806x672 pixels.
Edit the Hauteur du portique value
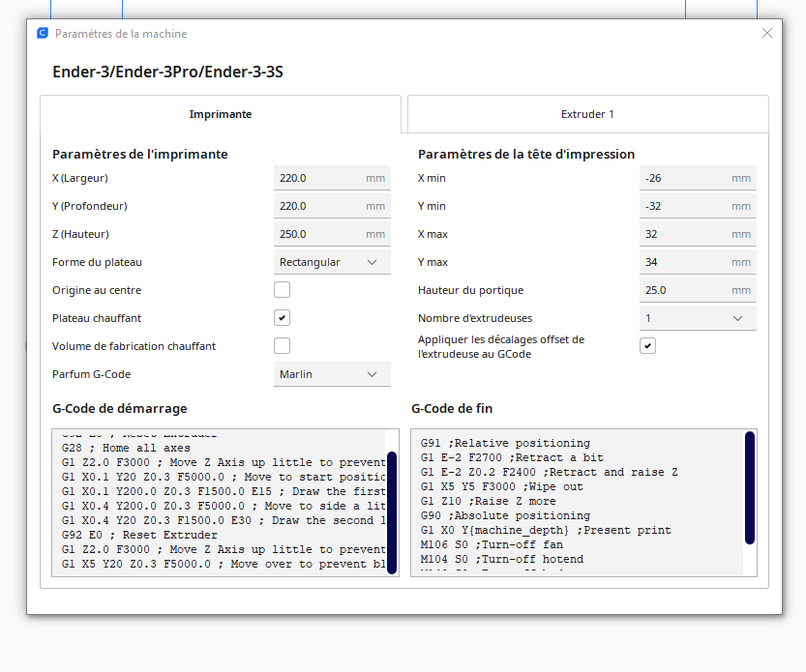(x=698, y=290)
